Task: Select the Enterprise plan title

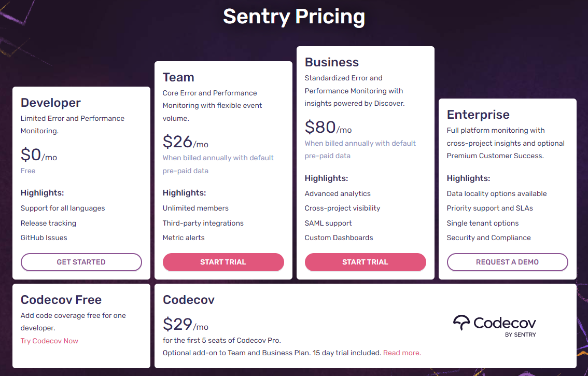Action: [x=478, y=115]
